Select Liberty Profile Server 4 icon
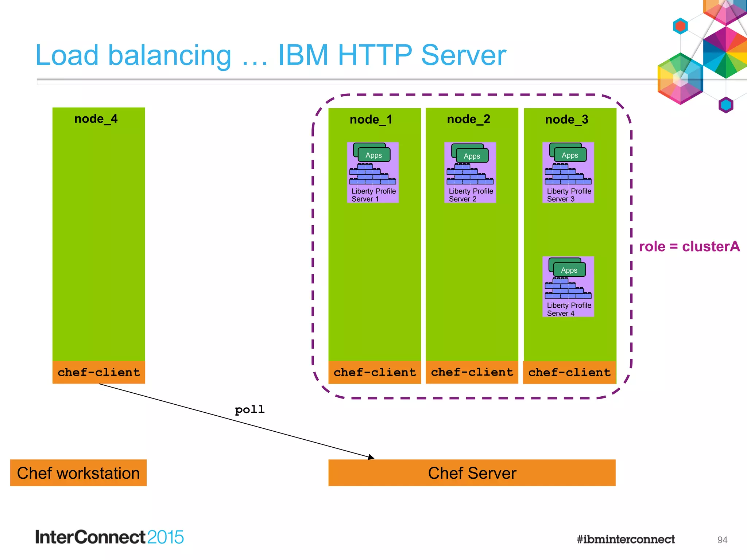747x560 pixels. [x=568, y=287]
